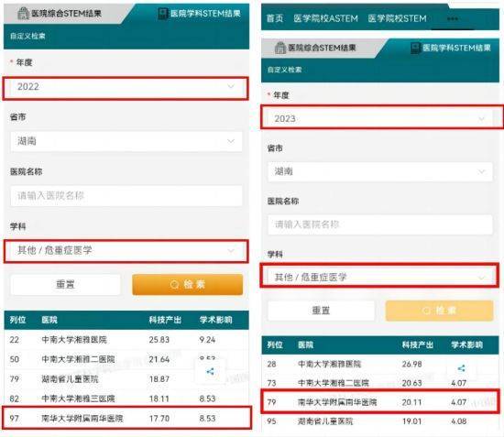This screenshot has width=504, height=437.
Task: Open the three-dots more menu in navigation
Action: click(x=453, y=18)
